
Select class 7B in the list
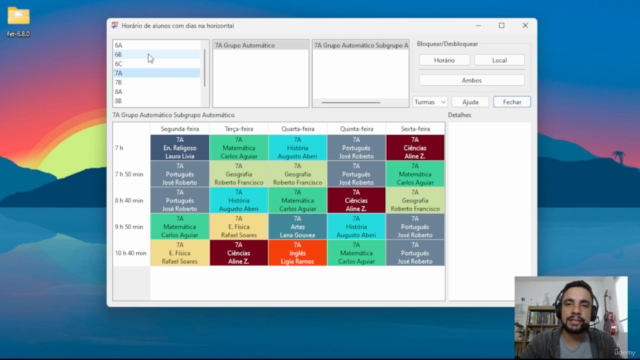[x=157, y=82]
